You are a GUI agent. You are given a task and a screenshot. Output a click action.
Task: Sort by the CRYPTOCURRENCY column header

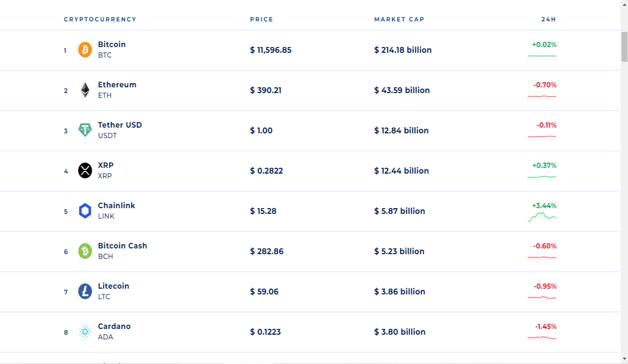100,19
